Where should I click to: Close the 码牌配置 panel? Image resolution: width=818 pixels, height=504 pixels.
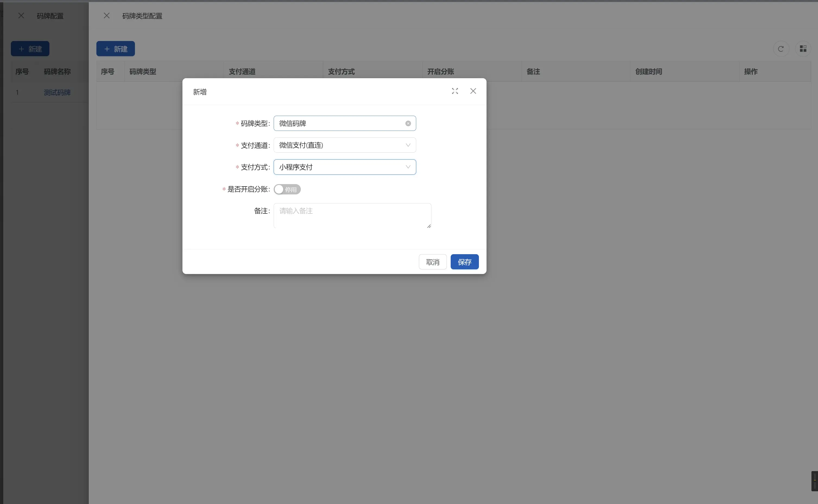pyautogui.click(x=21, y=16)
